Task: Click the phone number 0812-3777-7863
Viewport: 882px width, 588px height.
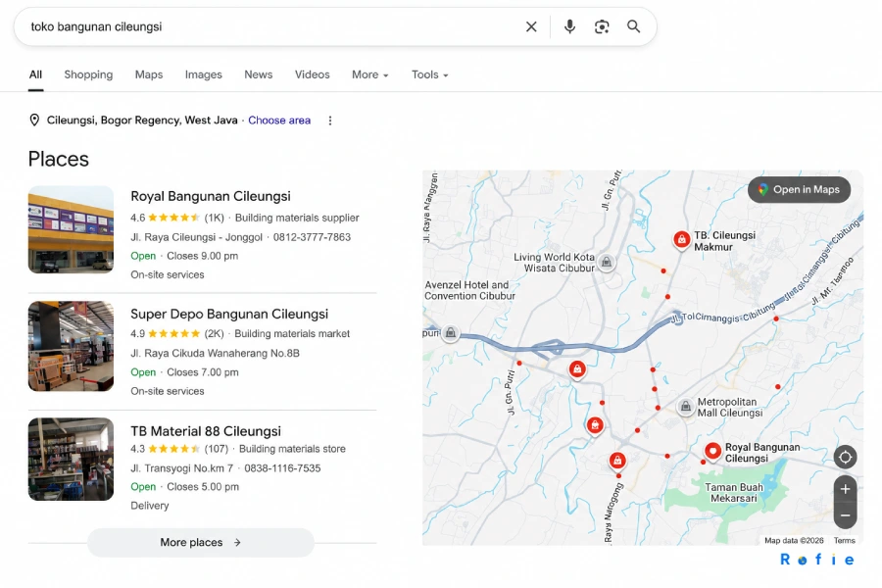Action: [x=312, y=237]
